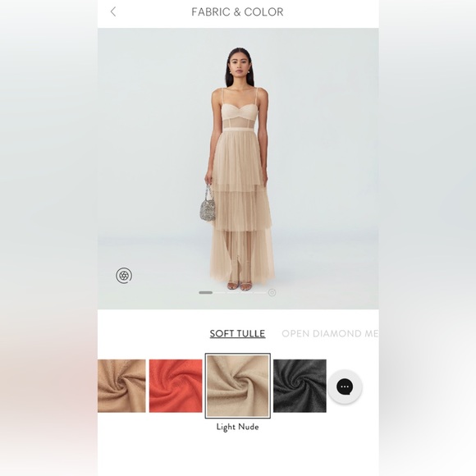This screenshot has height=476, width=476.
Task: Select the Soft Tulle fabric tab
Action: (237, 334)
